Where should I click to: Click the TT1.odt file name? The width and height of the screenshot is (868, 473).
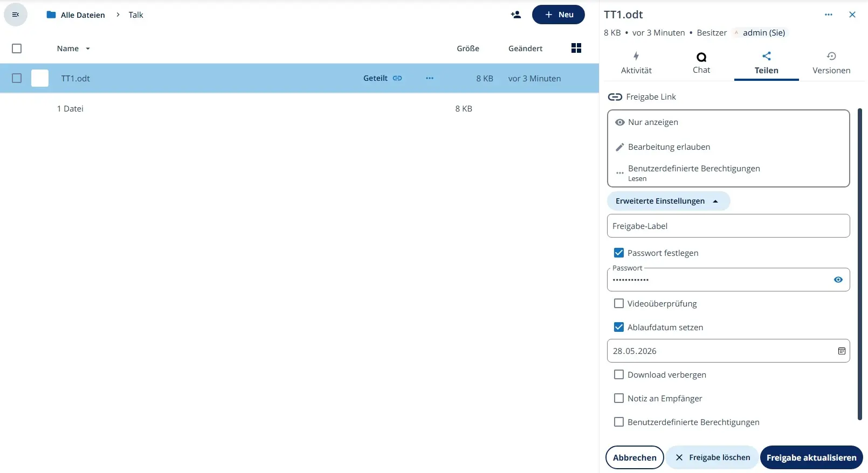(75, 78)
